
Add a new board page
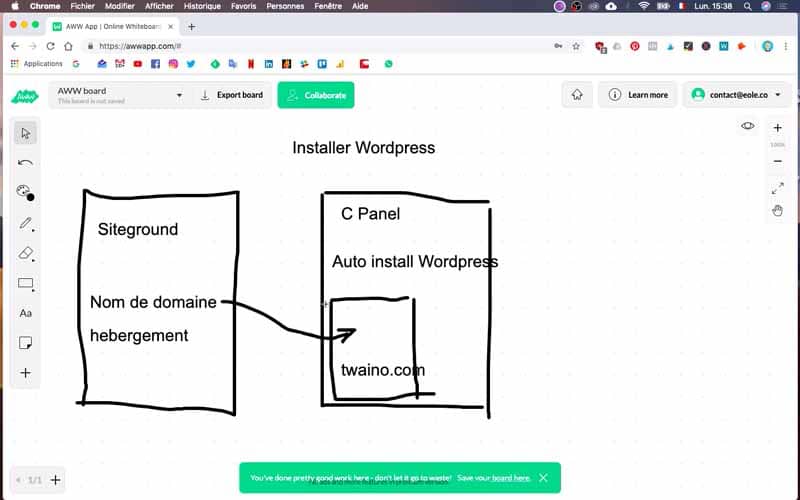56,480
